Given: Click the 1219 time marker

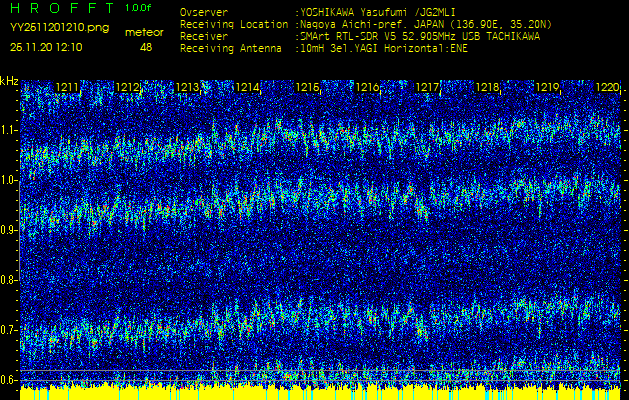Looking at the screenshot, I should coord(547,88).
